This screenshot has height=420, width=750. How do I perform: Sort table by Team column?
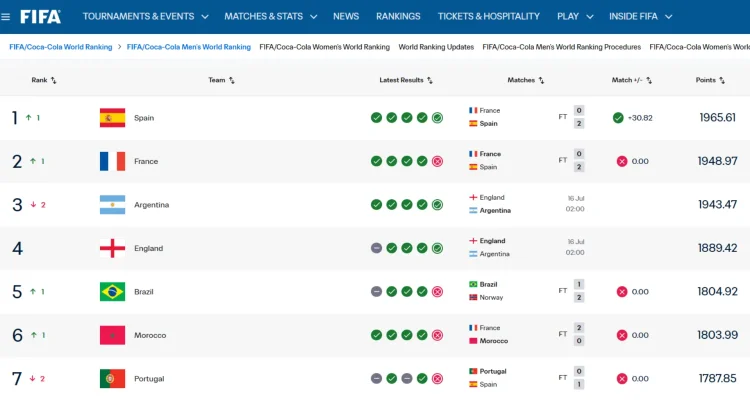221,80
